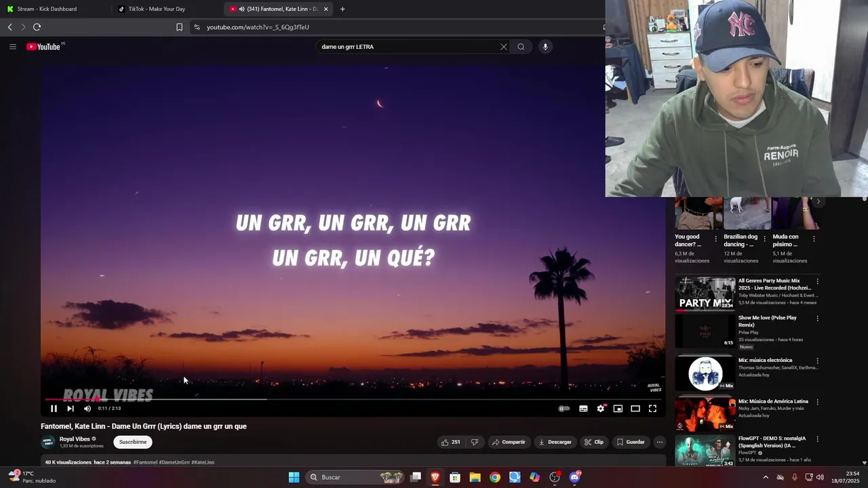Screen dimensions: 868x488
Task: Open Microsoft Store from taskbar
Action: point(455,477)
